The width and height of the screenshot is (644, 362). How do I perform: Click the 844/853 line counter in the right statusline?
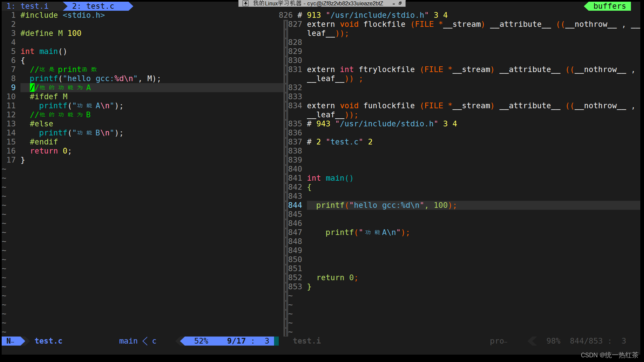[x=586, y=341]
